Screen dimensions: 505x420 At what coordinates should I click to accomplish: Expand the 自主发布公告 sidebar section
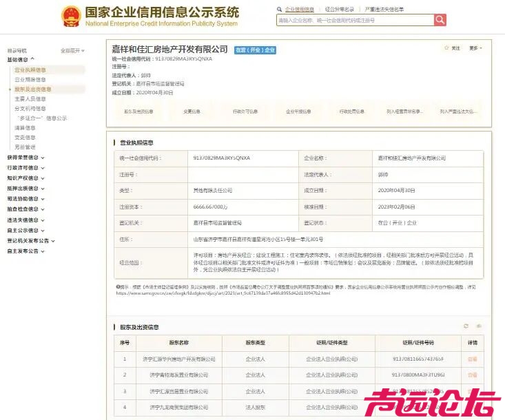25,251
